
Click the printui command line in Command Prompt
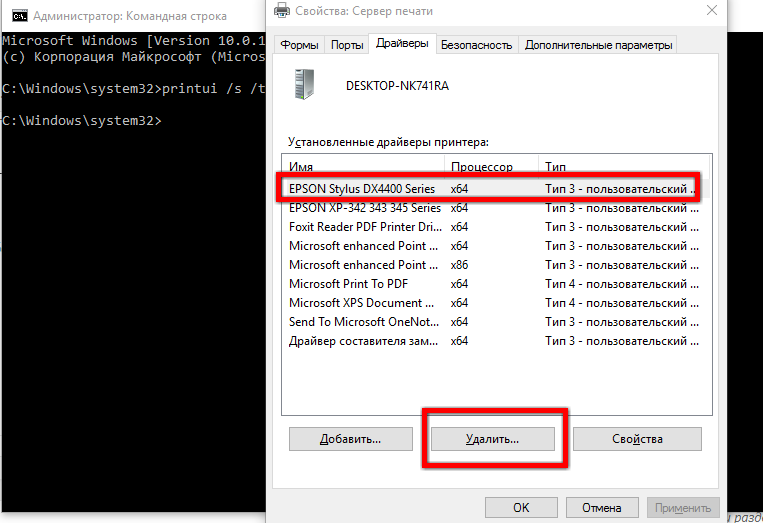[134, 89]
